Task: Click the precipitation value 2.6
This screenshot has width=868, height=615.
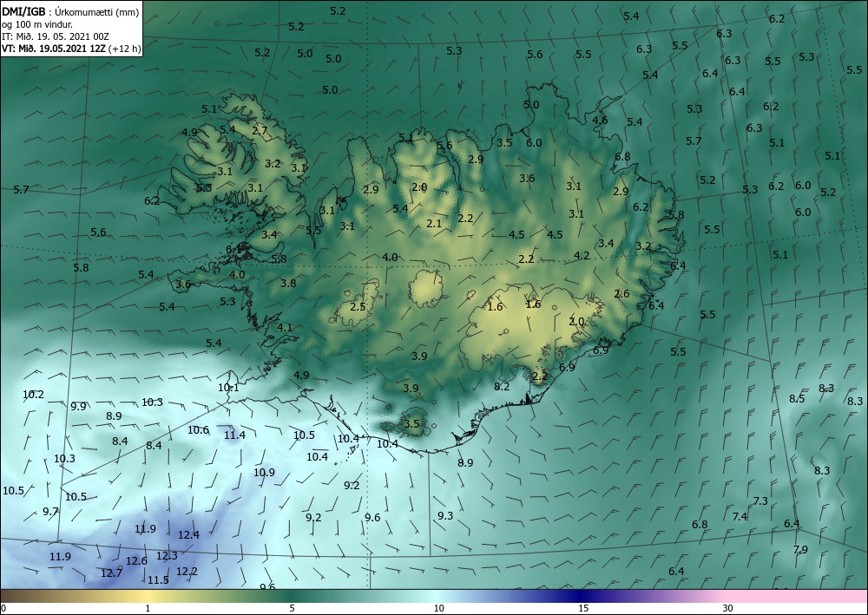Action: (x=621, y=294)
